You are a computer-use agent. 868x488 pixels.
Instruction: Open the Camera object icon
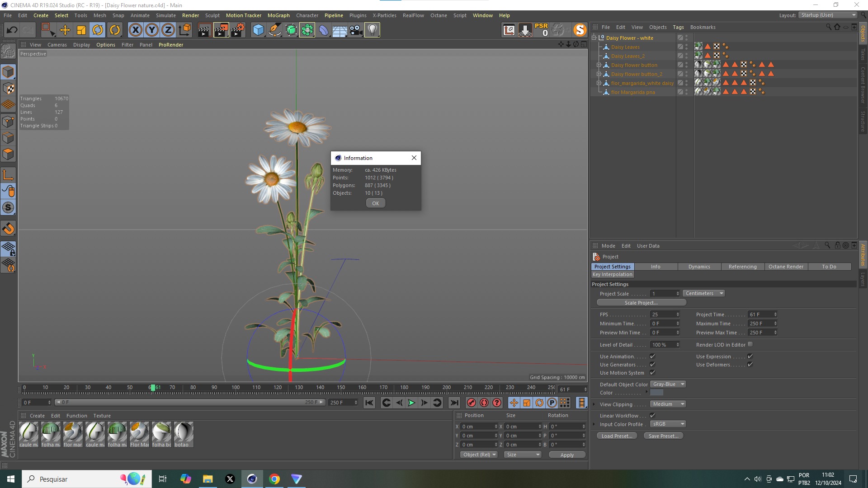click(x=356, y=30)
